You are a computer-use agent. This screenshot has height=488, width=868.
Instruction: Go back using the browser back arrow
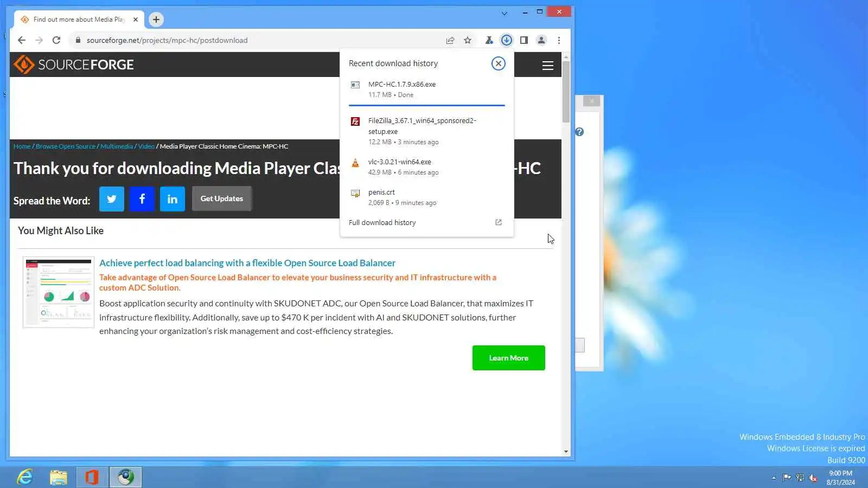pos(22,40)
